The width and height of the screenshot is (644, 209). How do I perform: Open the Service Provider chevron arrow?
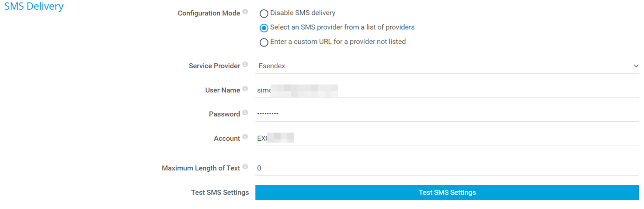636,66
